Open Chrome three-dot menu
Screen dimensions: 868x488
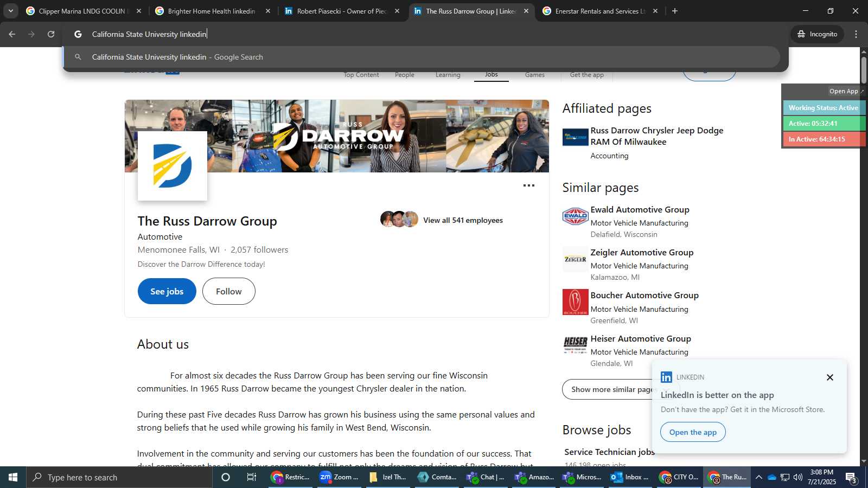click(x=856, y=34)
